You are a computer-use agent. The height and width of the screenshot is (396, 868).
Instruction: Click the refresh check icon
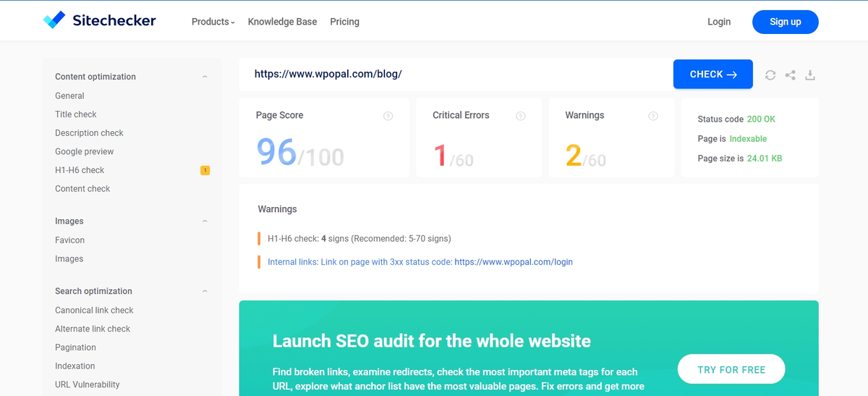(x=770, y=75)
